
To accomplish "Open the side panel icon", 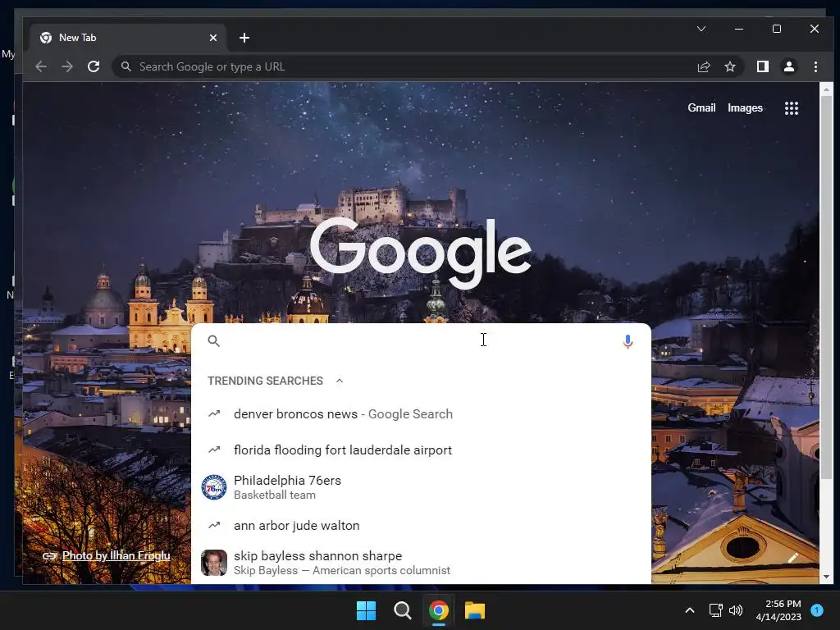I will coord(762,66).
